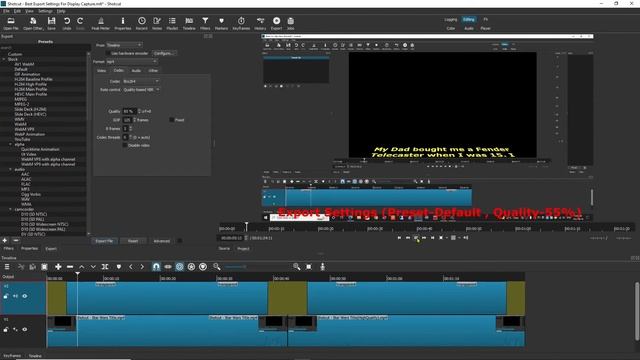Go to next marker in timeline
Screen dimensions: 640x360
(x=142, y=267)
